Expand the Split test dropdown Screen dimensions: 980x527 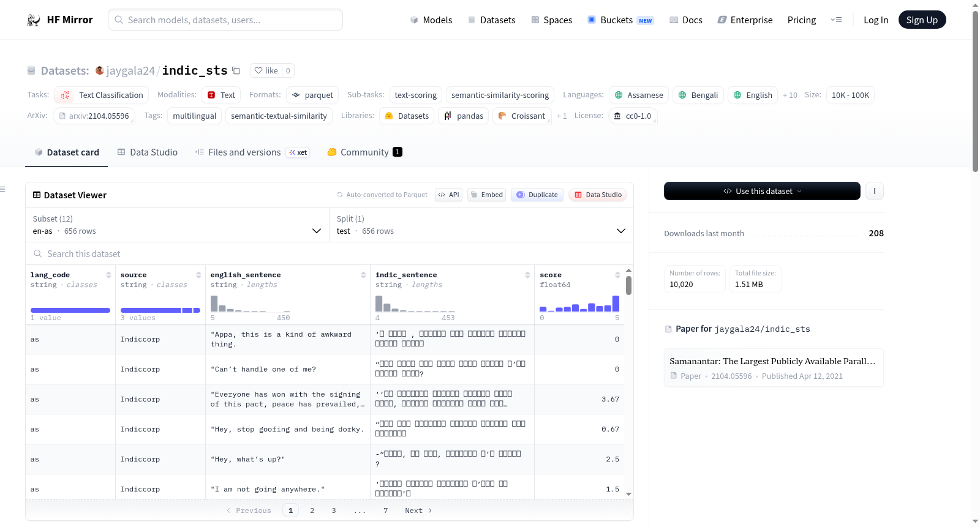click(x=481, y=225)
